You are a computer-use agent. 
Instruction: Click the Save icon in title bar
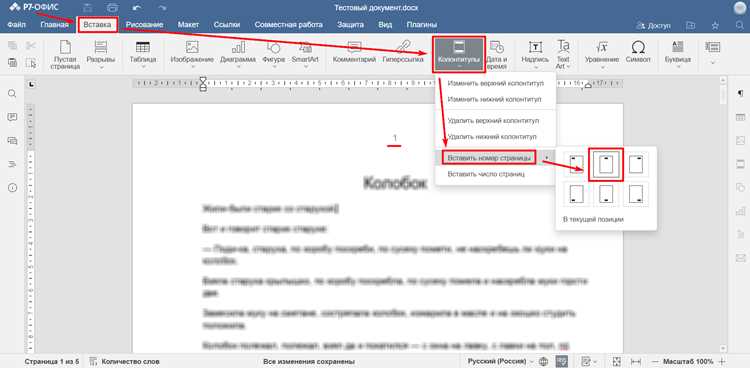click(x=88, y=8)
